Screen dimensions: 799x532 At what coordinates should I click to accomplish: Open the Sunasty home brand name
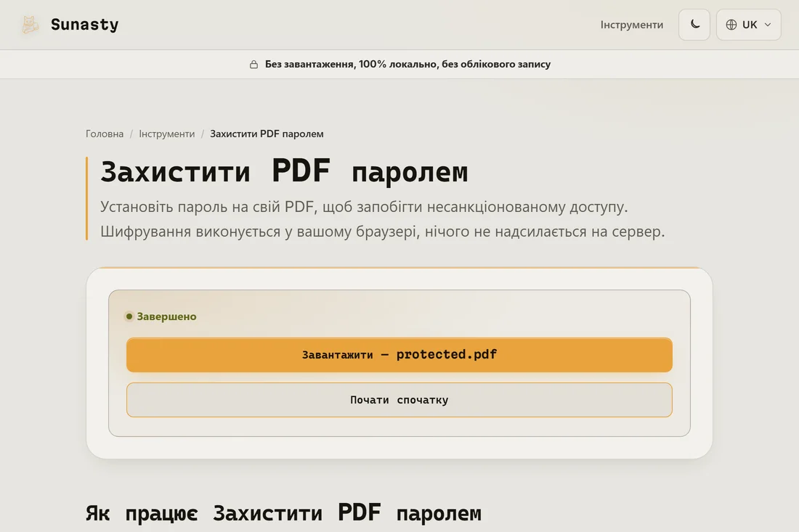point(84,25)
